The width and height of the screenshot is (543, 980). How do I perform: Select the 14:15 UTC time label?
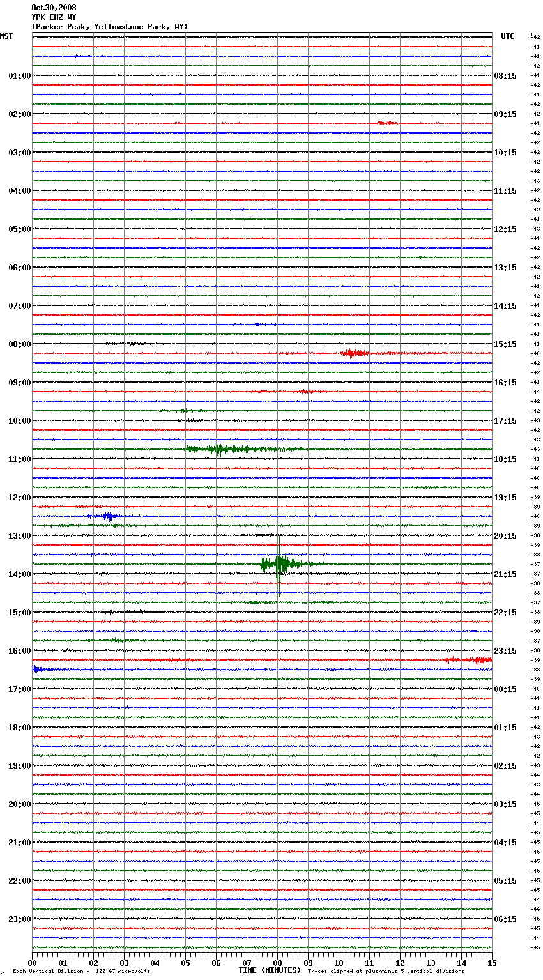(x=505, y=306)
